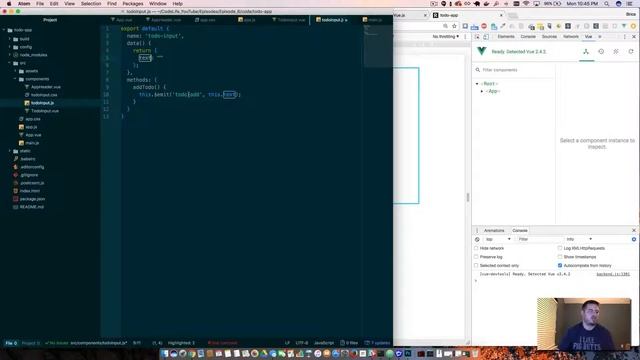The image size is (640, 360).
Task: Open the drawer three-dot menu beside Animations
Action: [x=477, y=231]
